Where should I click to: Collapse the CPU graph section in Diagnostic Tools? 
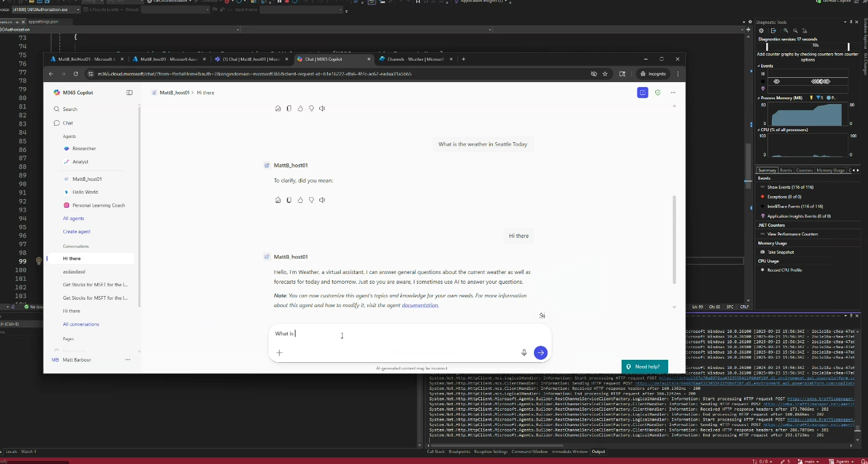click(x=759, y=129)
